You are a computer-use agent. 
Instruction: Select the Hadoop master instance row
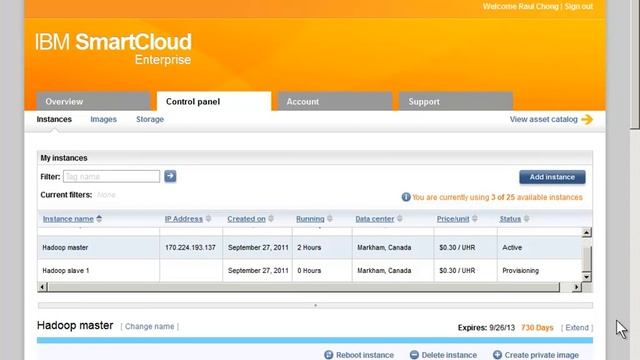pos(309,247)
